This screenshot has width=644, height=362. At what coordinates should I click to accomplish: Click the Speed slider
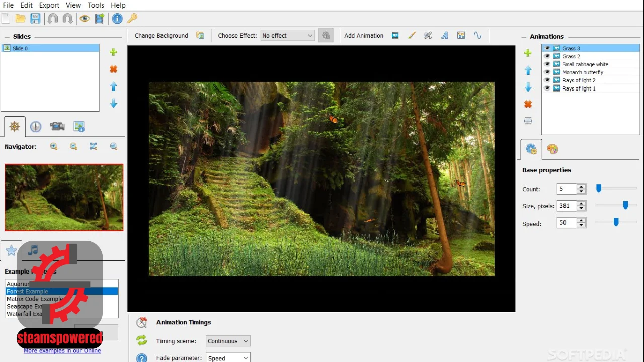coord(616,222)
